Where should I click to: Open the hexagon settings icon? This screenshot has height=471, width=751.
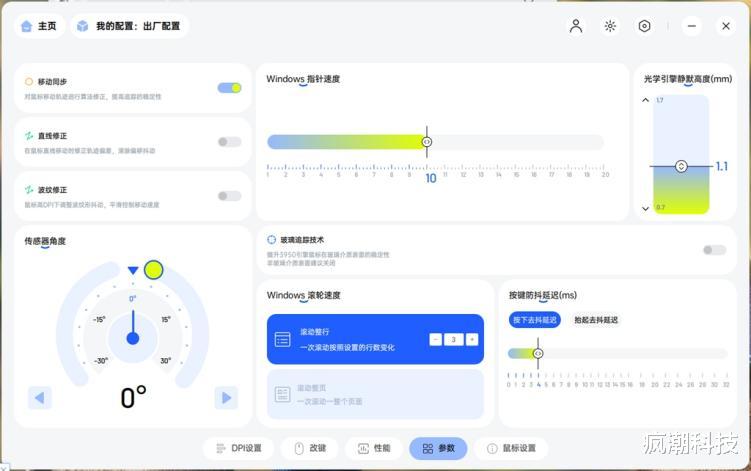[x=644, y=26]
